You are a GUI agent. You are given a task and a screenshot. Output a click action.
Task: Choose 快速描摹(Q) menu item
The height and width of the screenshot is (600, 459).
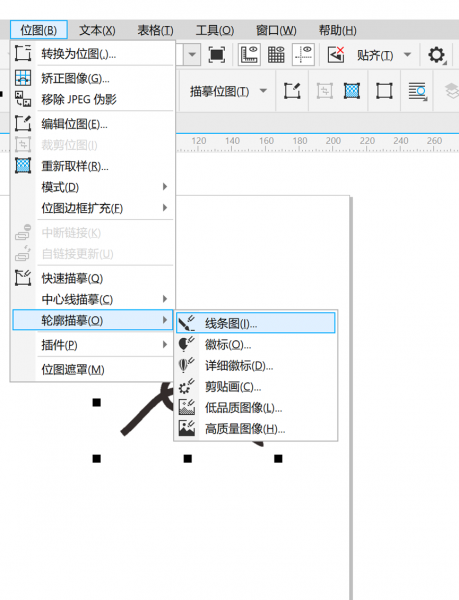point(93,278)
